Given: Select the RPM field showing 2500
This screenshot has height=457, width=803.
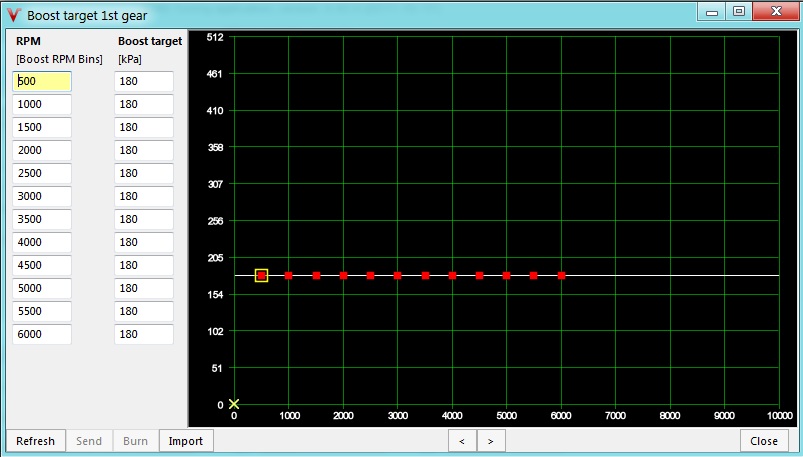Looking at the screenshot, I should pos(42,173).
